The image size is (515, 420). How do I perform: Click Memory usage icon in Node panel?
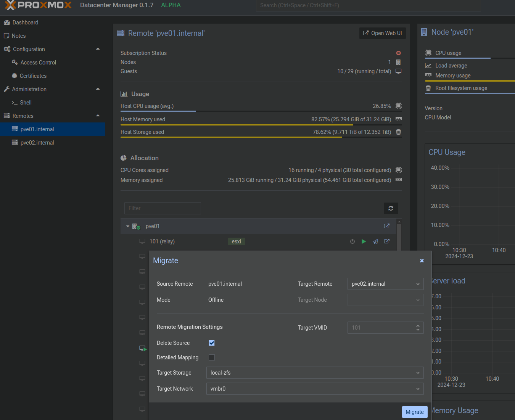428,75
